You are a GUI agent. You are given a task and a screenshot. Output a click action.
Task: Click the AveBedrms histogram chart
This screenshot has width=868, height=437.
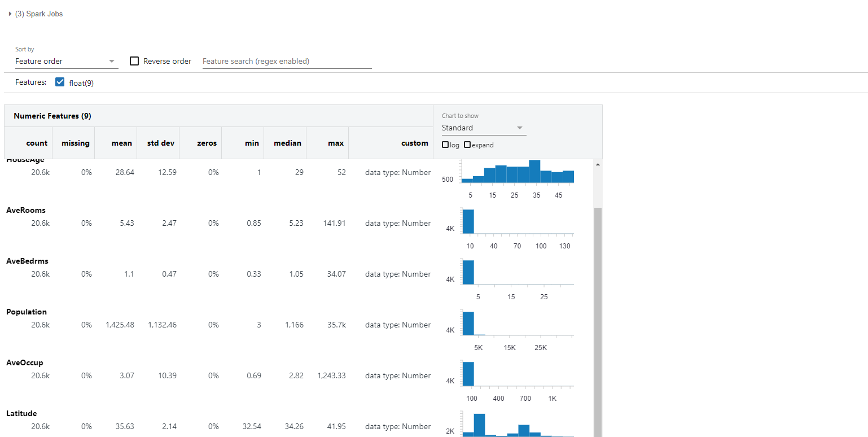click(518, 272)
